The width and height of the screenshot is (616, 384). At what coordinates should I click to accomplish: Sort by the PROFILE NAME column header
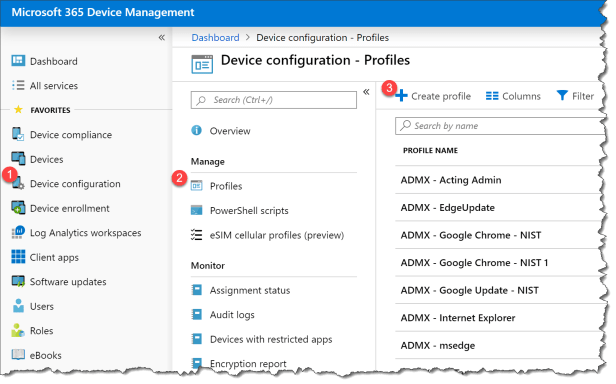[430, 151]
